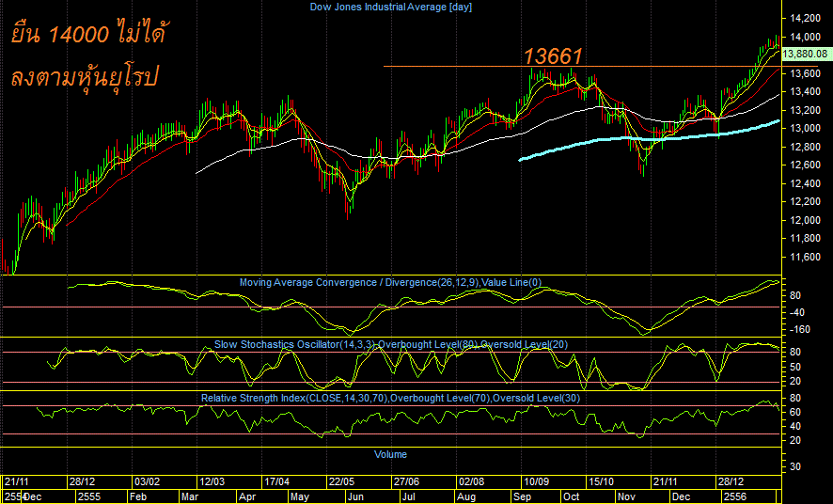Click the 15/10 date label

pyautogui.click(x=602, y=481)
